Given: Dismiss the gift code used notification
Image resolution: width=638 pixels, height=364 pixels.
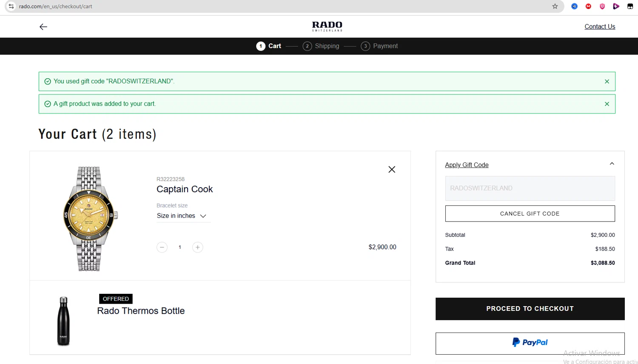Looking at the screenshot, I should [x=607, y=81].
